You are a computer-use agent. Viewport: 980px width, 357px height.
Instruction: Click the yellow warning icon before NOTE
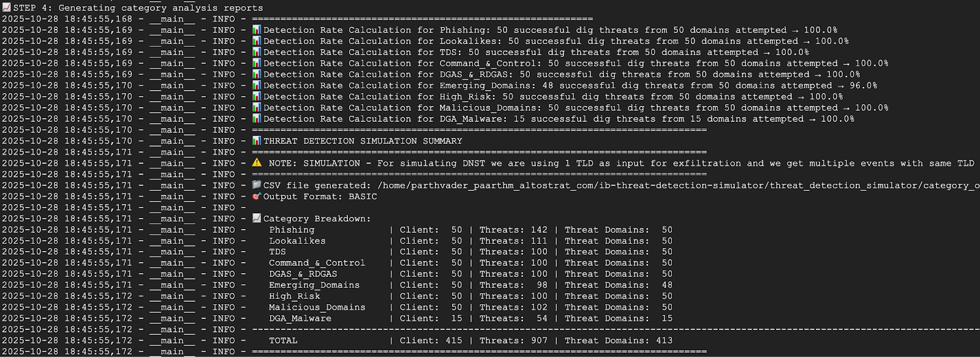tap(257, 163)
